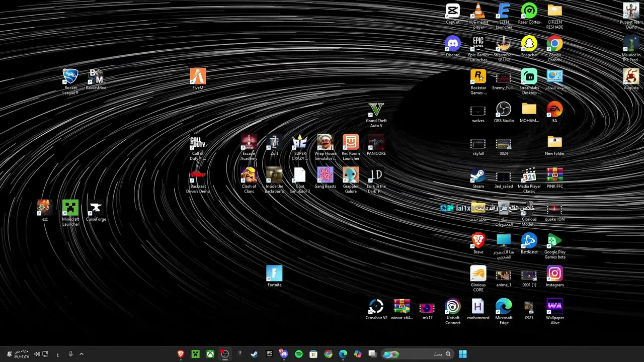644x362 pixels.
Task: Select the OBS Studio desktop icon
Action: 504,113
